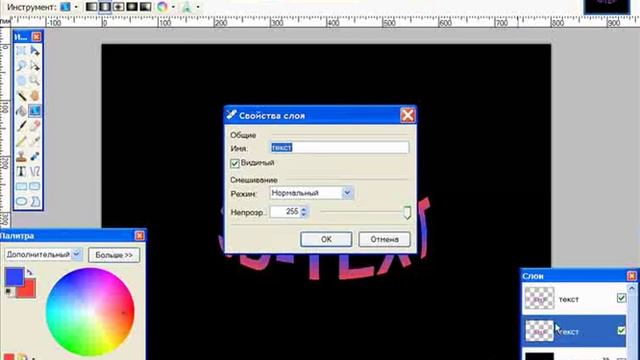Select the Eraser tool

35,126
